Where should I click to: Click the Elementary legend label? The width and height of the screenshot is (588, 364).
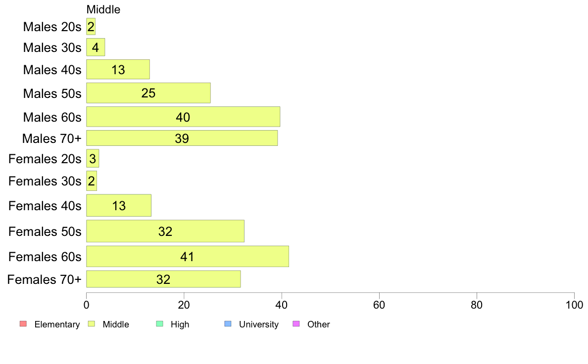coord(57,324)
